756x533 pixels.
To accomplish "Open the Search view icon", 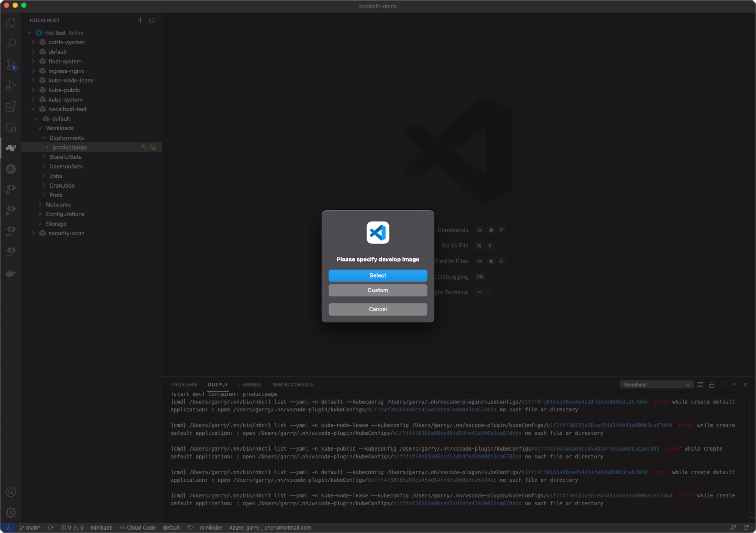I will tap(11, 43).
